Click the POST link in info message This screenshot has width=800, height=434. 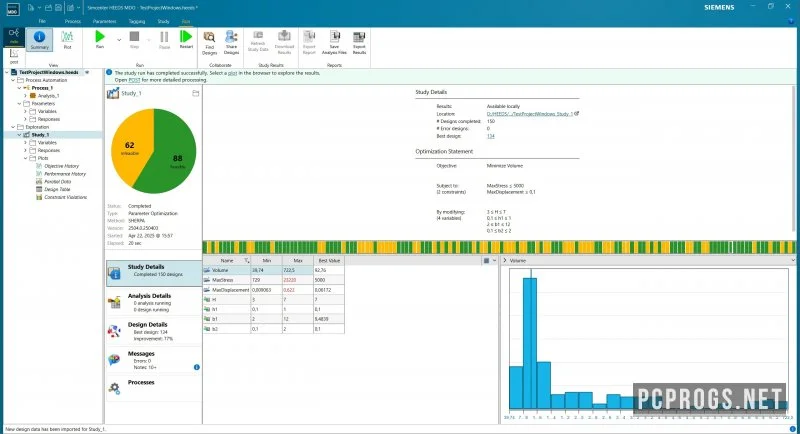134,80
